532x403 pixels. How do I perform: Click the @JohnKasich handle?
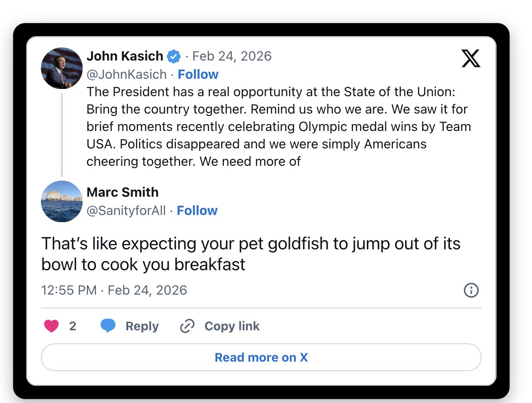(126, 74)
